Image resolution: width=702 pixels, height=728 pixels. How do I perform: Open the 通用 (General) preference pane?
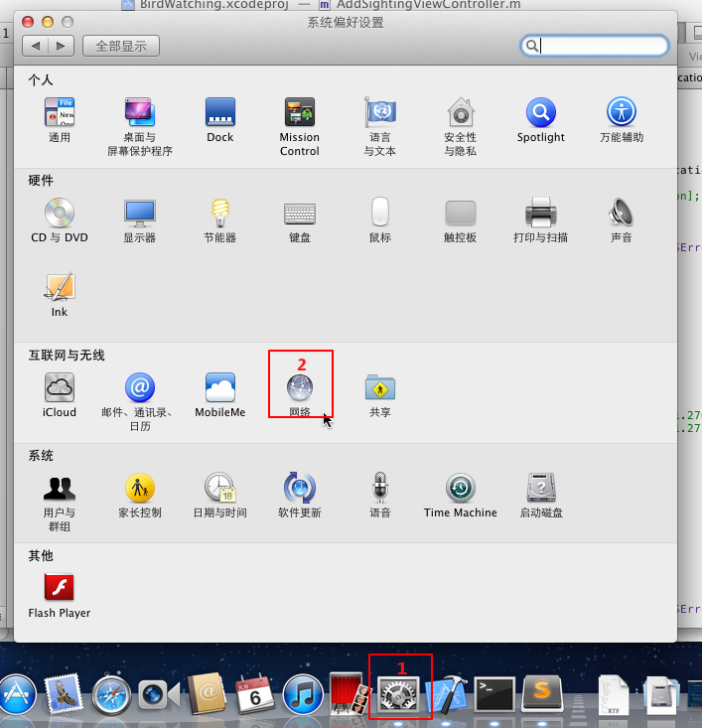point(60,120)
